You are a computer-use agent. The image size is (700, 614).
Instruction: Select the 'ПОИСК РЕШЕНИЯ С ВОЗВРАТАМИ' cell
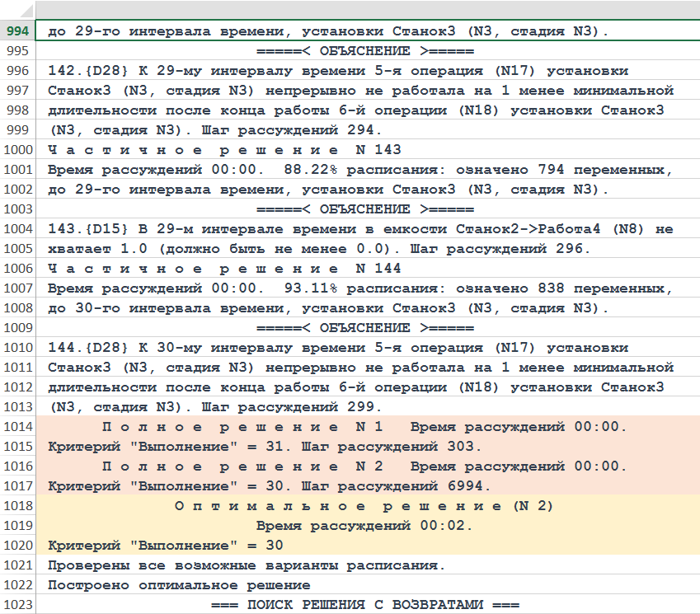coord(365,605)
